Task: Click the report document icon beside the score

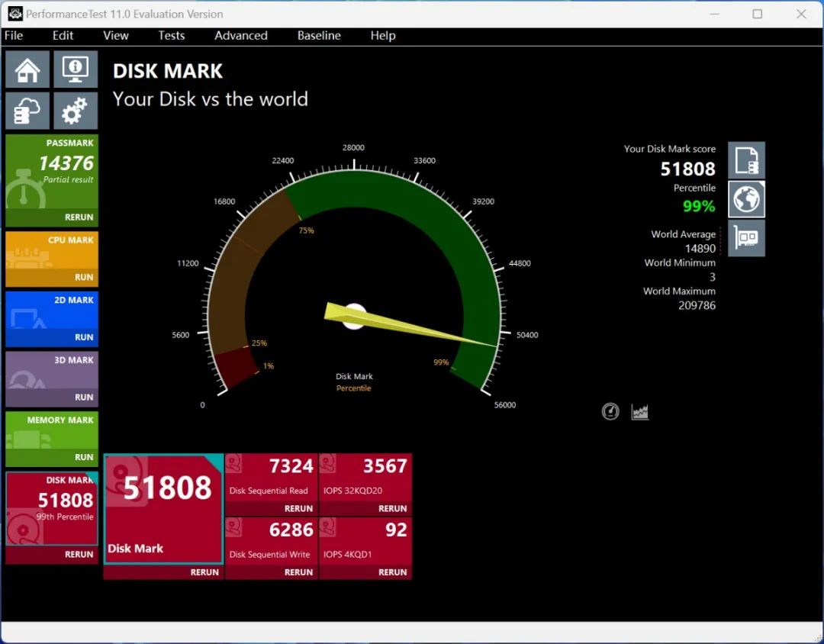Action: [746, 159]
